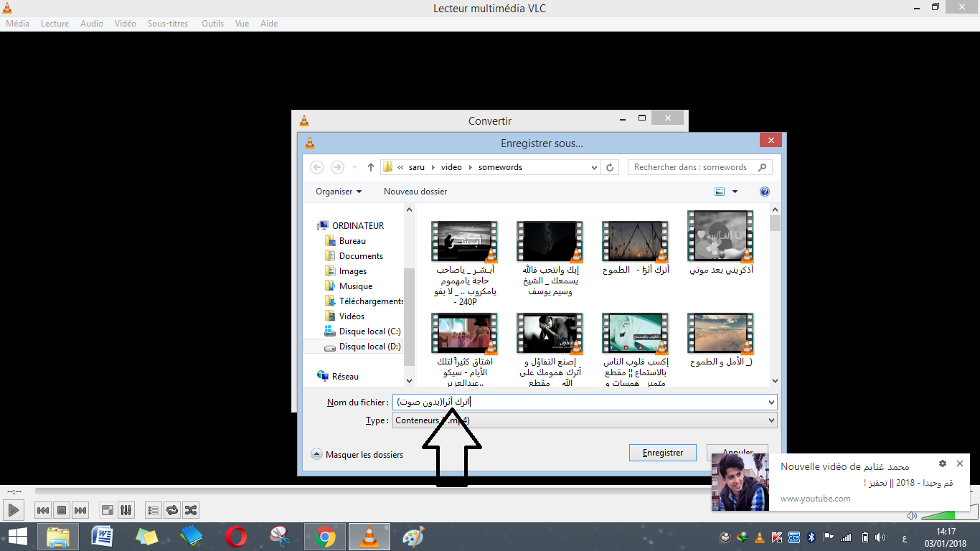Refresh the somewords folder view
The width and height of the screenshot is (980, 551).
(x=610, y=167)
